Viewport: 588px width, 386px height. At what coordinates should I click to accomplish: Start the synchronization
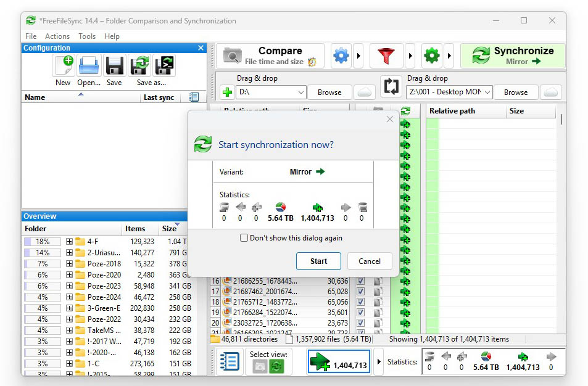click(x=318, y=261)
